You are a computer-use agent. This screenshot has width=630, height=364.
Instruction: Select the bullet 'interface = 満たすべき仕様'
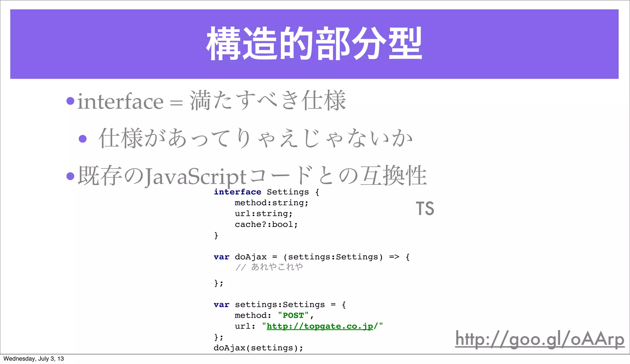point(212,101)
